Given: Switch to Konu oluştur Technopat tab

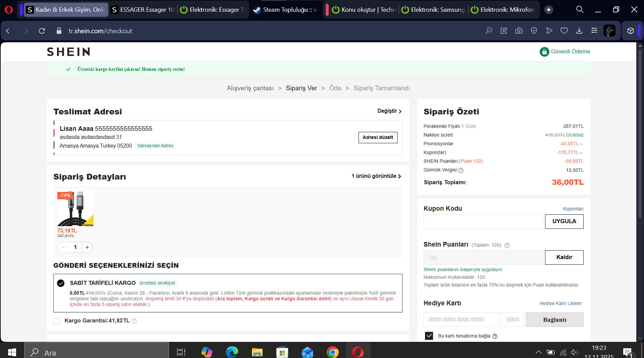Looking at the screenshot, I should click(364, 10).
